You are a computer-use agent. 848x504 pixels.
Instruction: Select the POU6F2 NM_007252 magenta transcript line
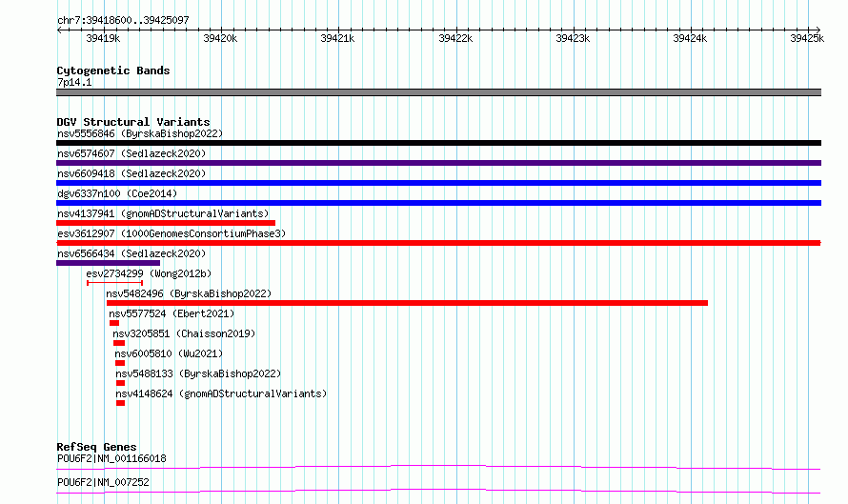point(438,491)
